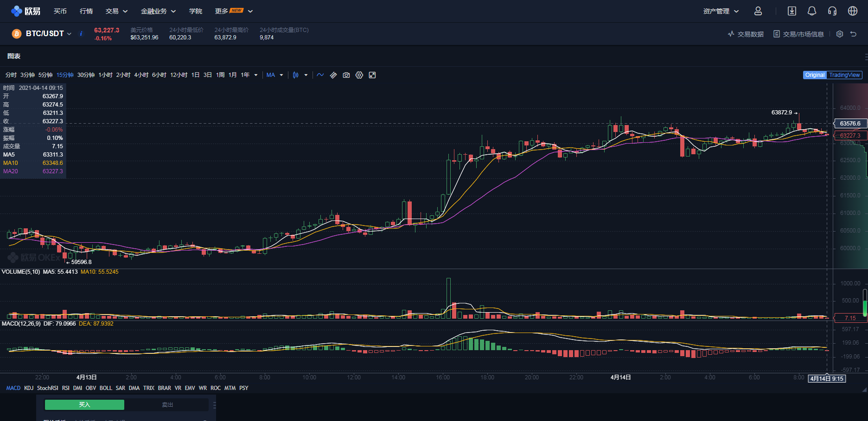The image size is (868, 421).
Task: Take a chart snapshot with camera icon
Action: pyautogui.click(x=346, y=75)
